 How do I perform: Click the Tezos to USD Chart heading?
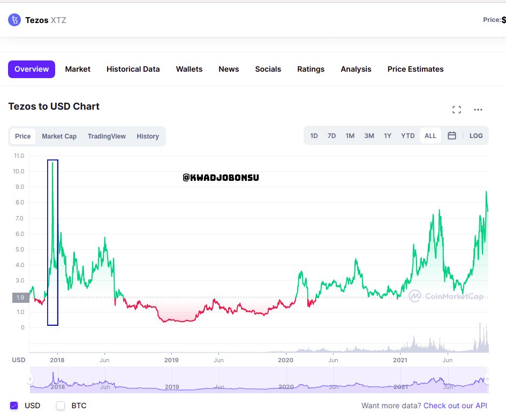click(54, 106)
